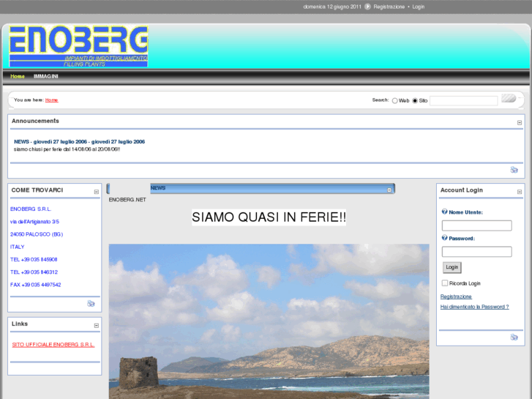Click the ITALY text in address

pyautogui.click(x=18, y=247)
